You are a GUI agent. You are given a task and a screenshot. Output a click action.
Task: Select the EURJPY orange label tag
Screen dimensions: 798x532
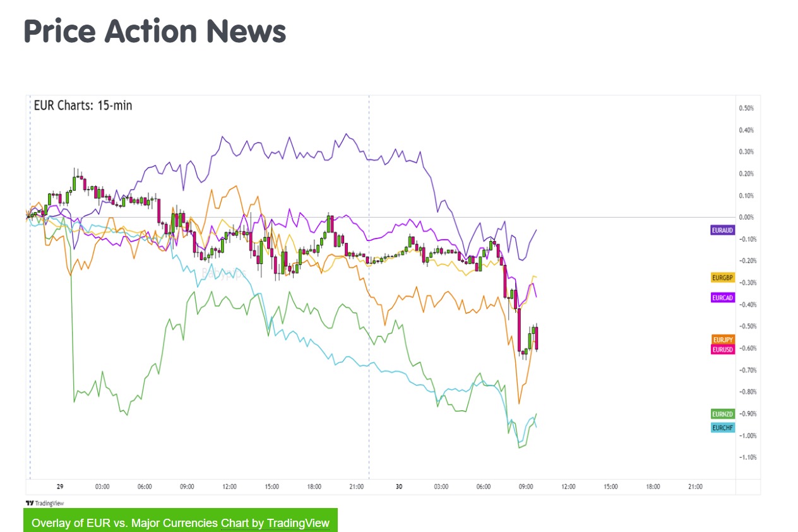pyautogui.click(x=723, y=340)
